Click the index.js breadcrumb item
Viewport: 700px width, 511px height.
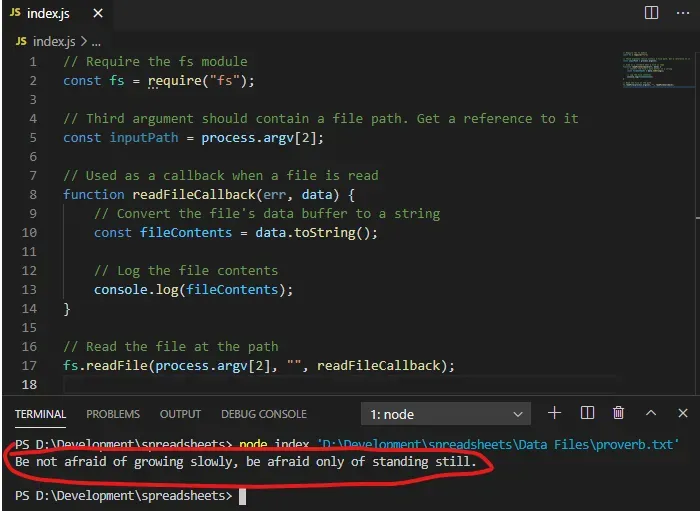tap(54, 42)
